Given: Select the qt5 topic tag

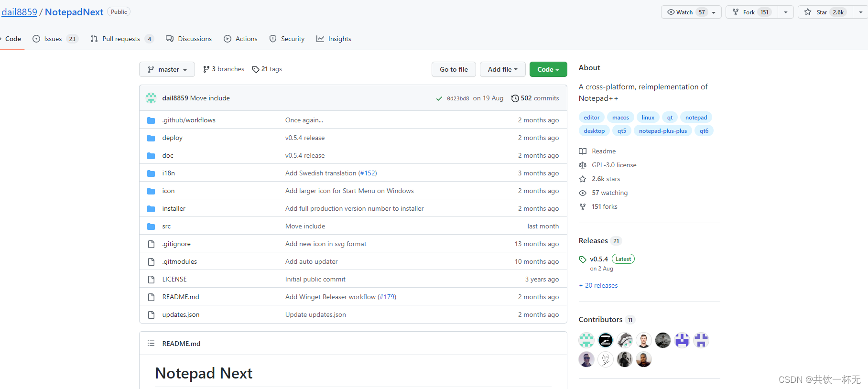Looking at the screenshot, I should [x=621, y=131].
